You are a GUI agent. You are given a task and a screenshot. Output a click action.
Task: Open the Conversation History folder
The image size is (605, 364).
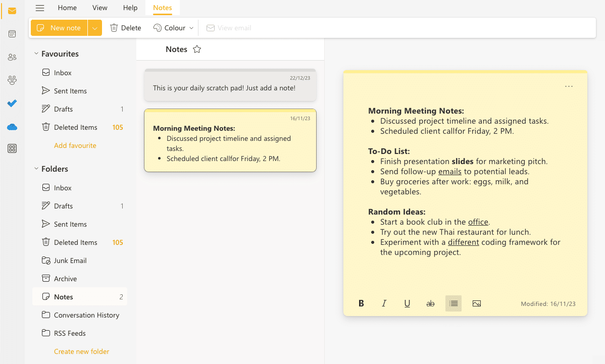pyautogui.click(x=80, y=315)
